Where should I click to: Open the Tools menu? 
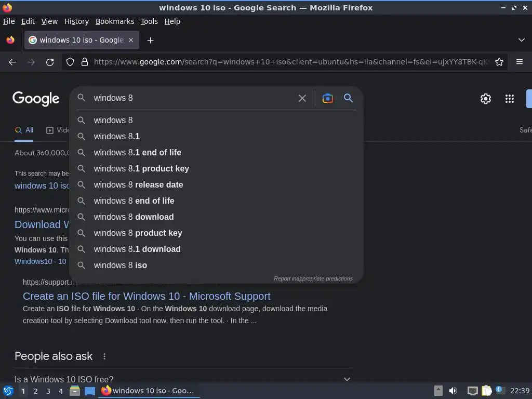pos(149,21)
